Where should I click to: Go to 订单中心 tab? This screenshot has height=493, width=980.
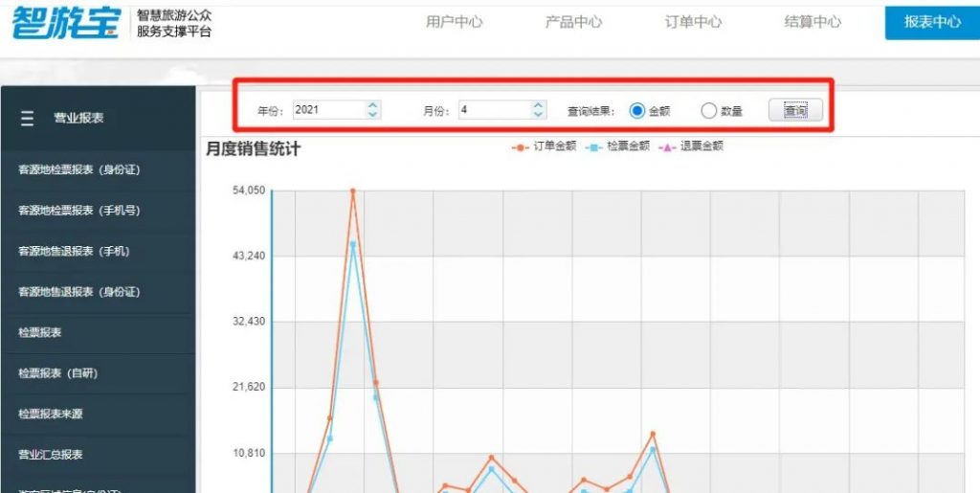coord(693,22)
